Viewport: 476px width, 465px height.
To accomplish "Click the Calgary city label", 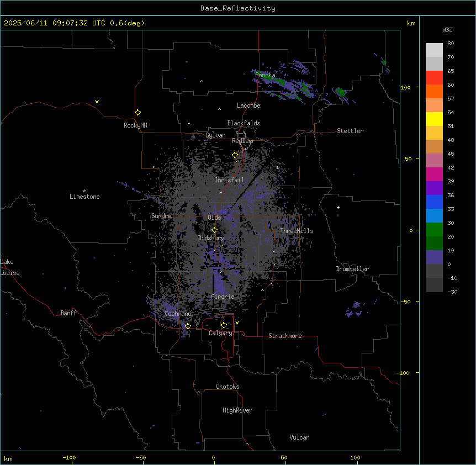I will 221,333.
